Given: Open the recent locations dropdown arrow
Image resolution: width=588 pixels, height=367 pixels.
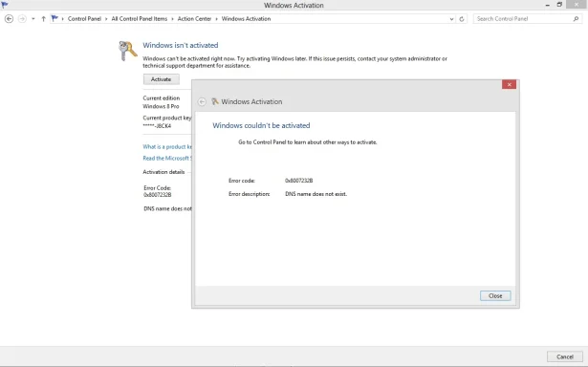Looking at the screenshot, I should coord(33,19).
